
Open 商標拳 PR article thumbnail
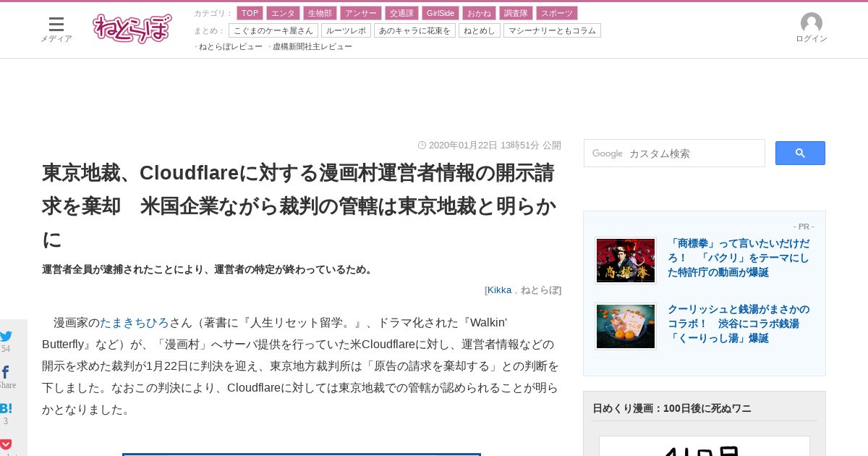pos(626,261)
